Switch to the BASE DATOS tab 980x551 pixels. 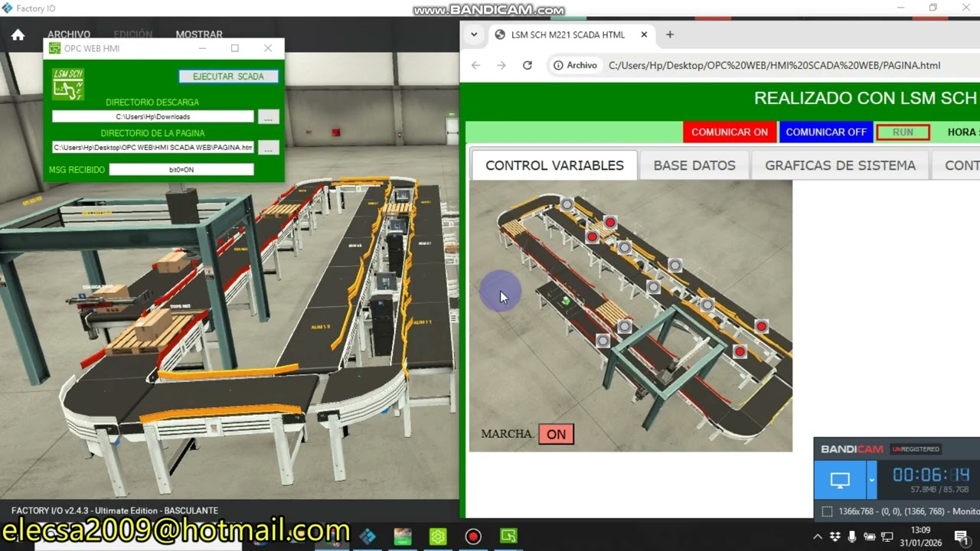click(694, 165)
